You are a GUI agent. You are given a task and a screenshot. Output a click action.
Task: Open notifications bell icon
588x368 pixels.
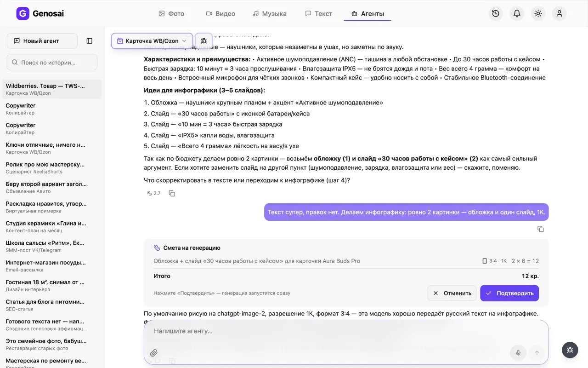(517, 13)
